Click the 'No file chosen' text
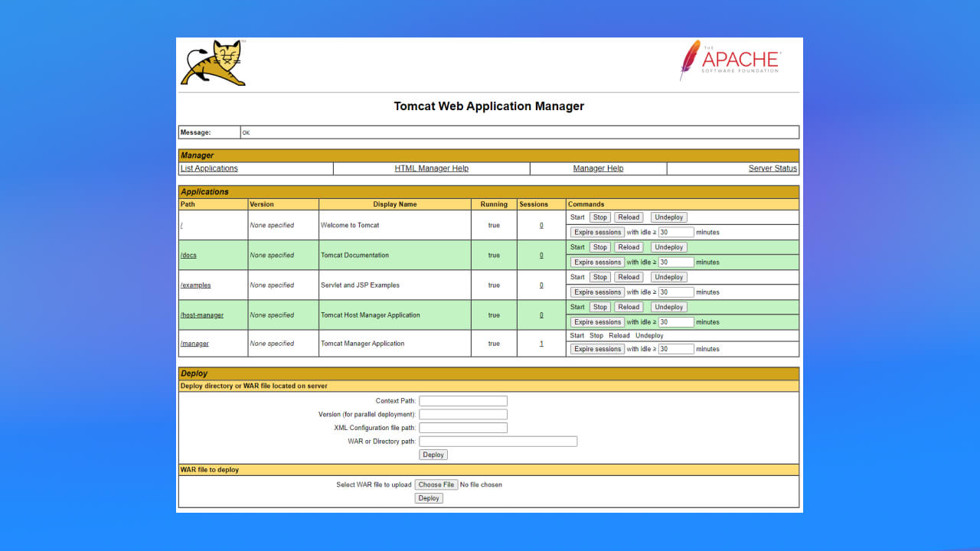Image resolution: width=980 pixels, height=551 pixels. pos(481,484)
